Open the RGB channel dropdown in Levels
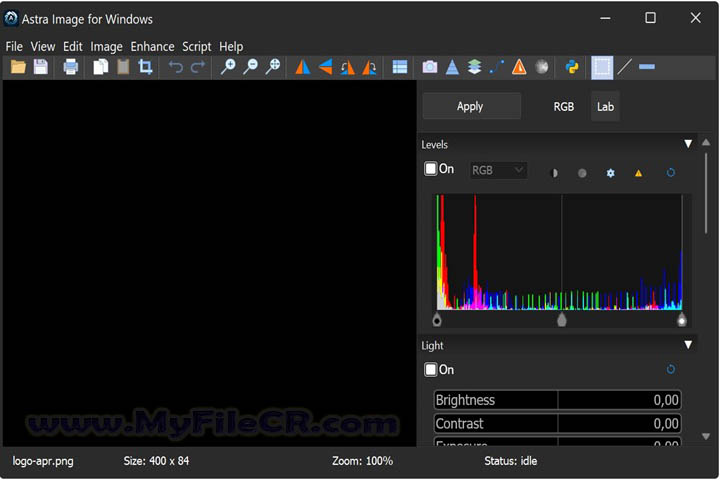 coord(498,170)
